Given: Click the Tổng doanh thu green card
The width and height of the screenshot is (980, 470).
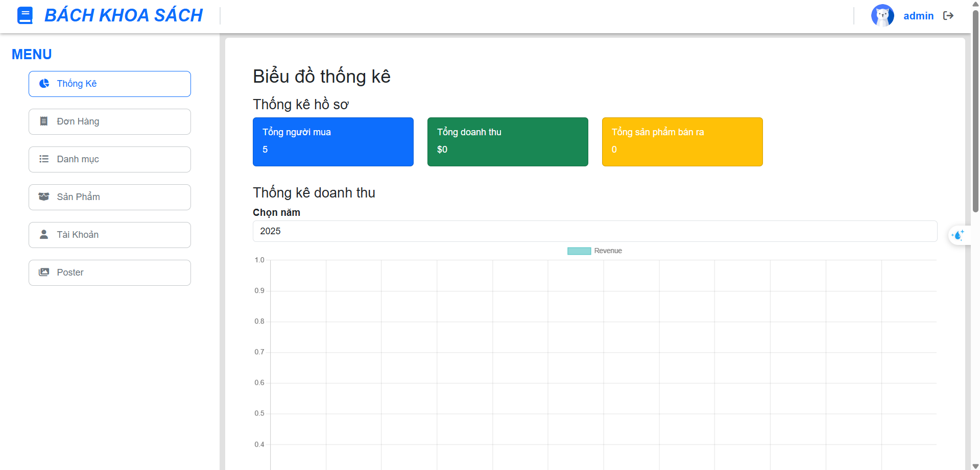Looking at the screenshot, I should click(508, 141).
